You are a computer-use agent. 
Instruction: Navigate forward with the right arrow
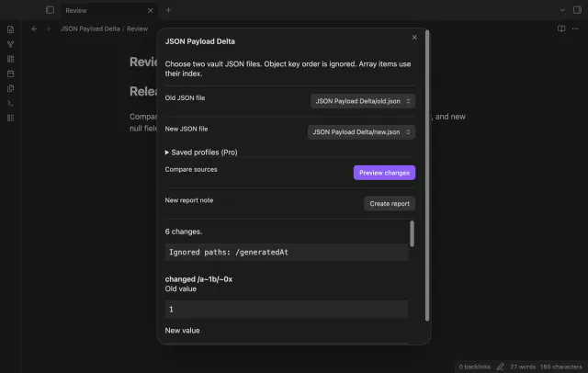coord(48,28)
